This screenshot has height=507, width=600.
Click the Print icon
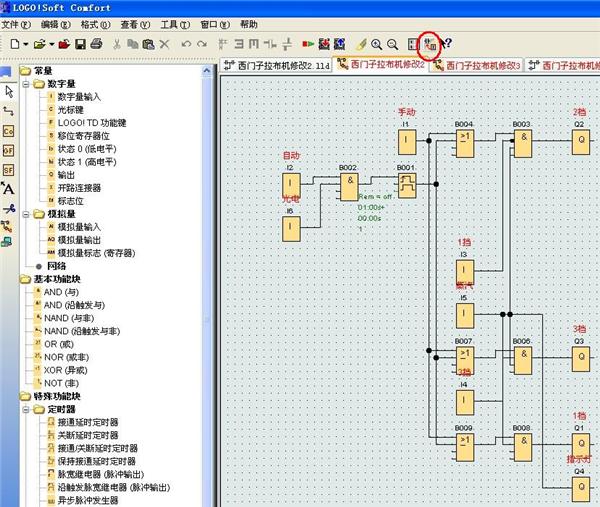click(96, 44)
